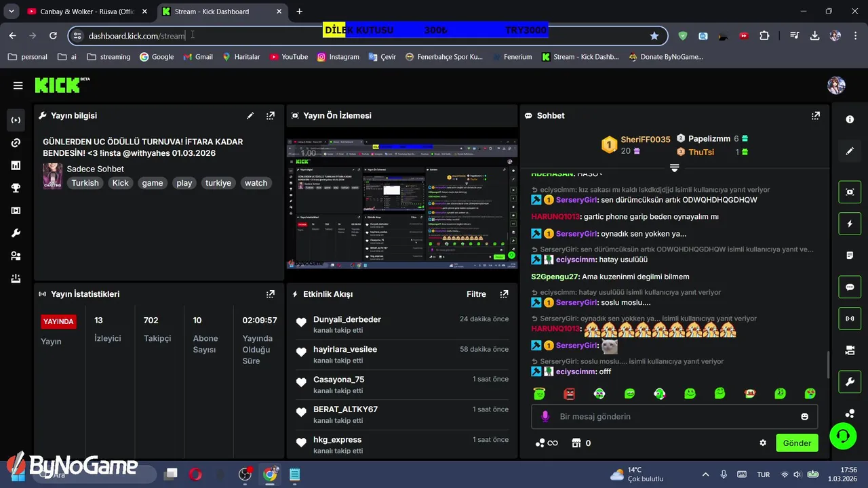Send the message with Gönder button
Screen dimensions: 868x488
797,443
